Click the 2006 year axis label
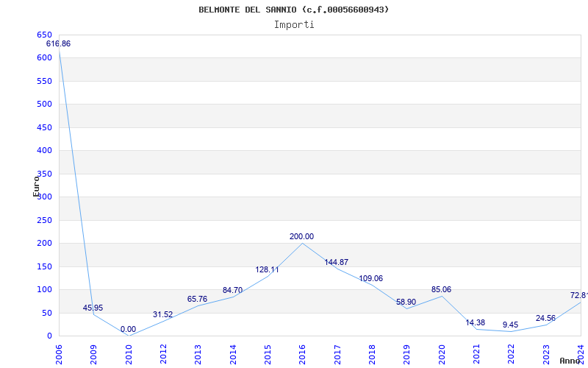 click(x=59, y=355)
